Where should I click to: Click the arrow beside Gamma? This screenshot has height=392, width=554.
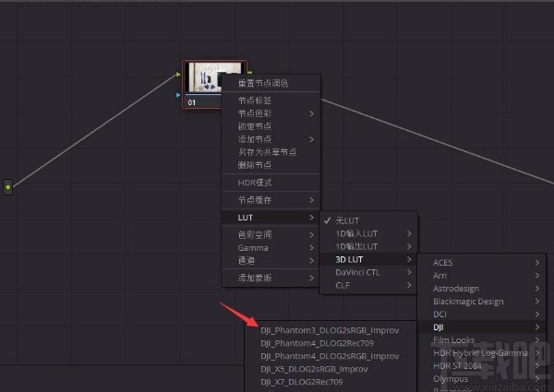pos(311,248)
